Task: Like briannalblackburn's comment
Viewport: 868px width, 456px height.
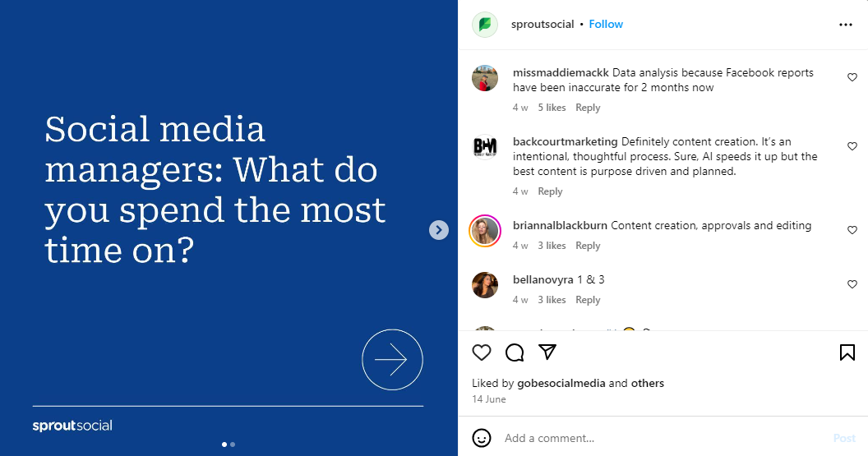Action: (852, 230)
